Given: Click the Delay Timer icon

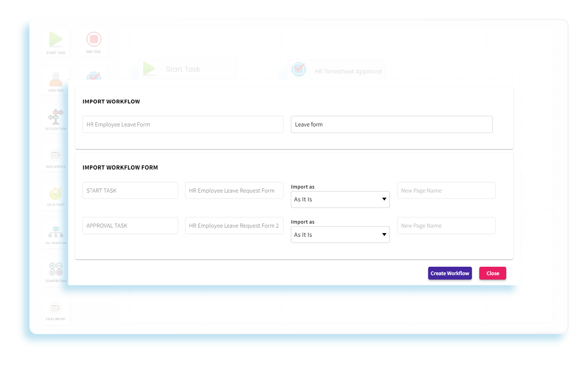Looking at the screenshot, I should click(x=55, y=194).
